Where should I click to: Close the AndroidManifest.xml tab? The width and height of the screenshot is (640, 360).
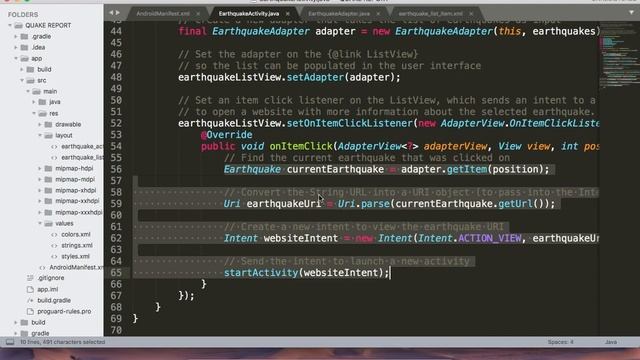(198, 14)
